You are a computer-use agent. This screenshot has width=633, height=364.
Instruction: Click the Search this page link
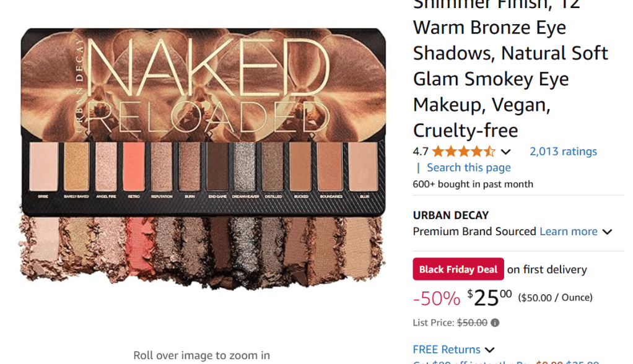pos(469,168)
